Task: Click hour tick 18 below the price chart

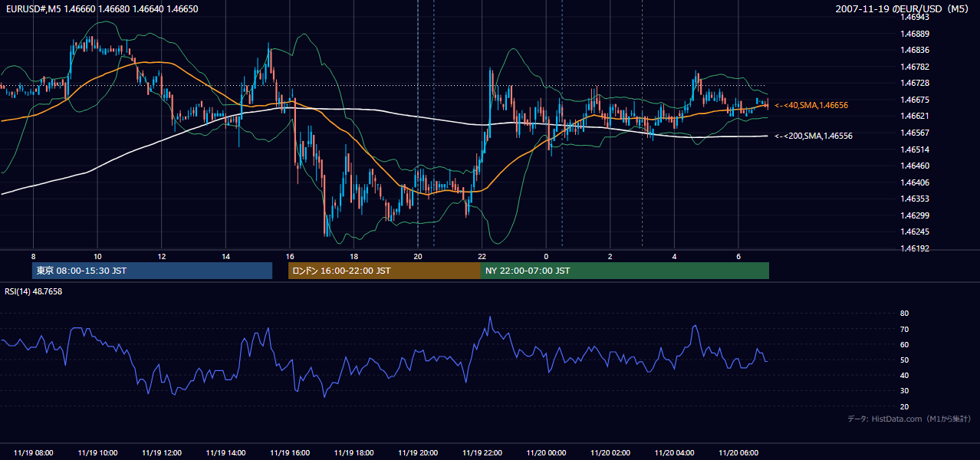Action: click(x=354, y=256)
